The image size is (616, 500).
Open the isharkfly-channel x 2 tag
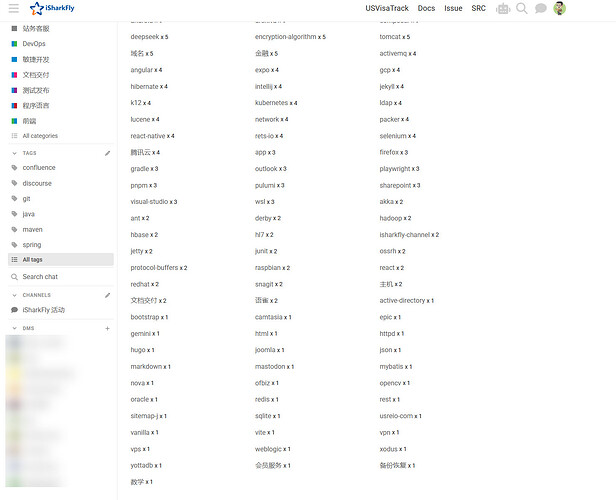tap(409, 235)
